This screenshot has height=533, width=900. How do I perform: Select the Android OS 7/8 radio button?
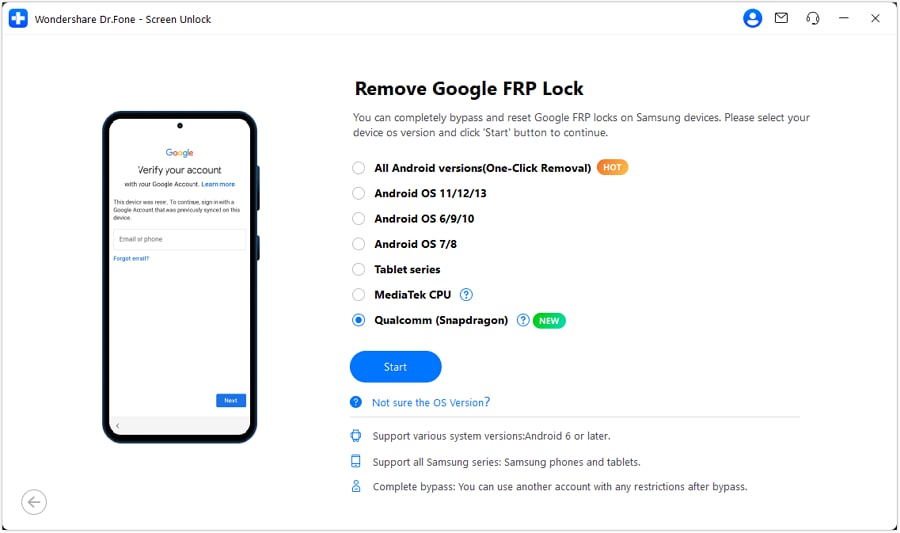point(358,244)
